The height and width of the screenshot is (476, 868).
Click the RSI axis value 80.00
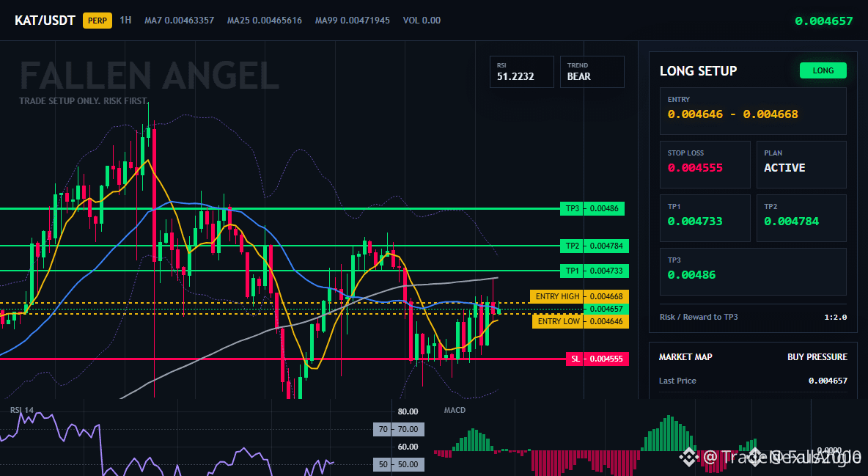click(408, 411)
